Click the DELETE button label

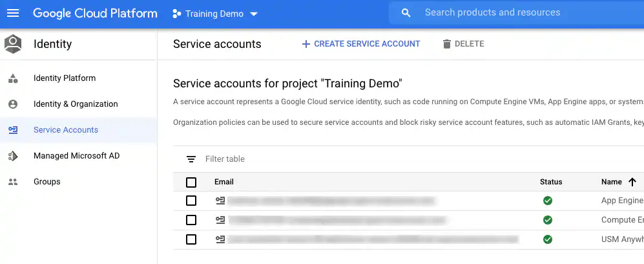coord(469,44)
